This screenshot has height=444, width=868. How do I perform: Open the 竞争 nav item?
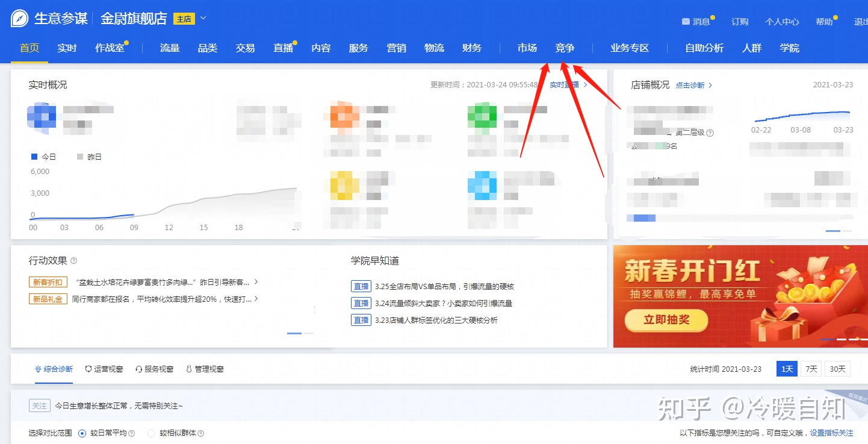[565, 48]
